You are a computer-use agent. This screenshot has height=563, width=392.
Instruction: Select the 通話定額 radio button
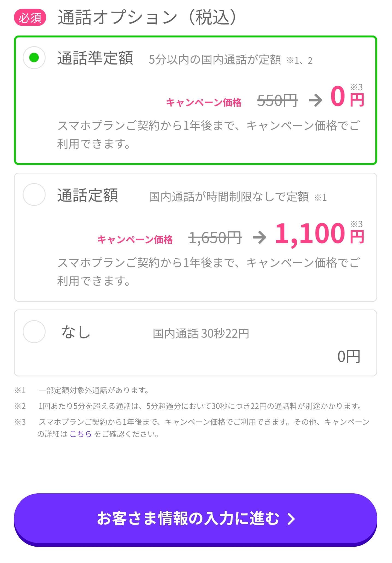34,194
